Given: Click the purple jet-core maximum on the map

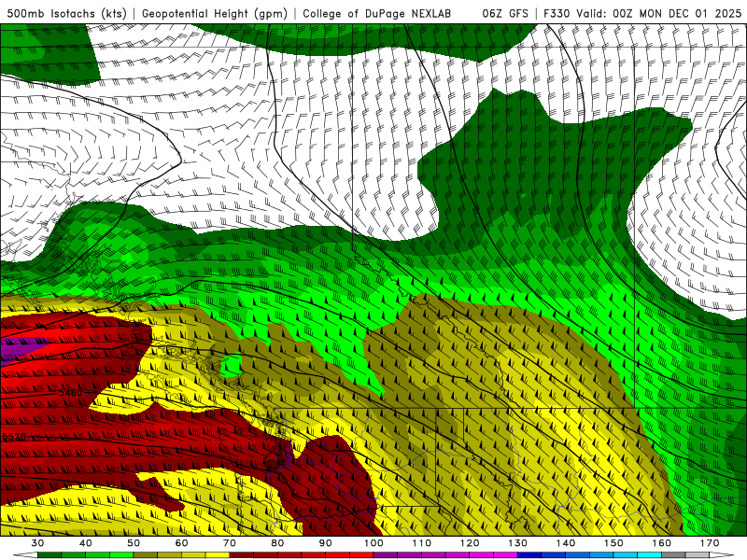Looking at the screenshot, I should tap(19, 349).
